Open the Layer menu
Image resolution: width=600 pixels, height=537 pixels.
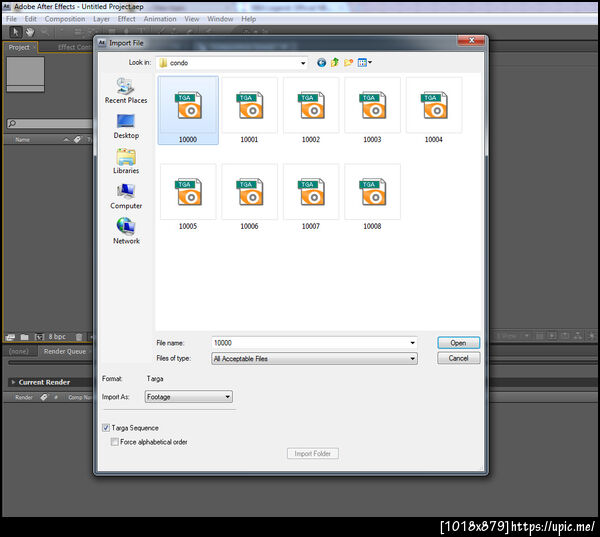(x=101, y=19)
